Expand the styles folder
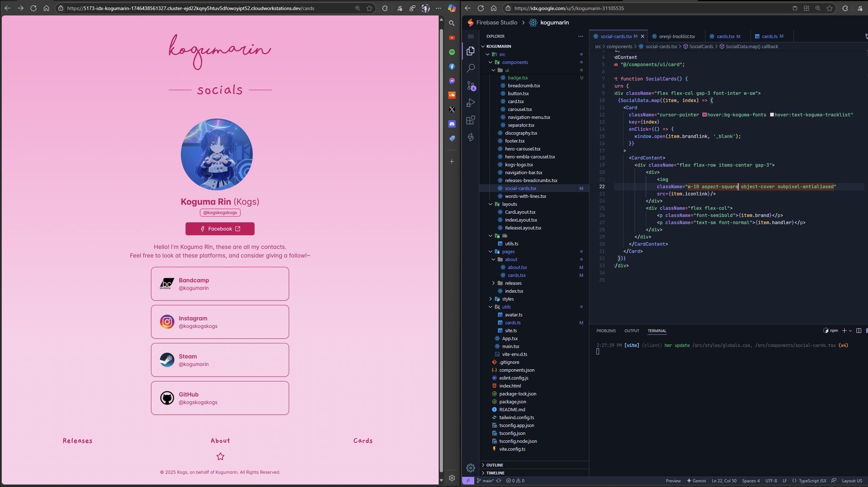868x487 pixels. 491,299
